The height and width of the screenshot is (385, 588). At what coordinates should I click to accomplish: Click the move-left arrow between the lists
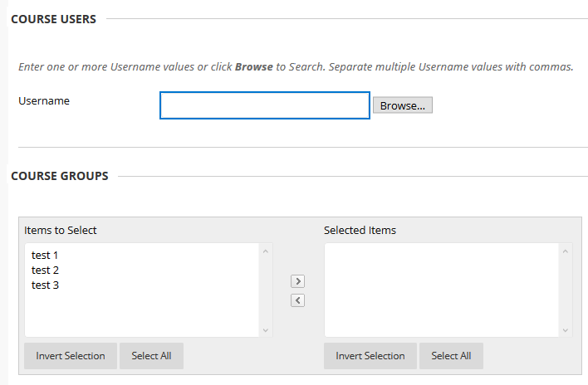pyautogui.click(x=298, y=300)
